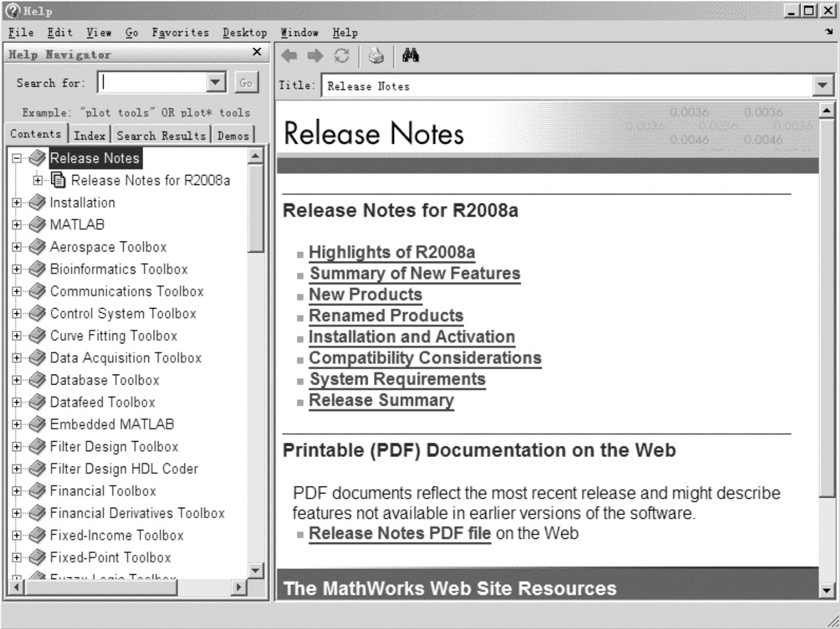This screenshot has width=840, height=629.
Task: Open the Renamed Products link
Action: [x=386, y=316]
